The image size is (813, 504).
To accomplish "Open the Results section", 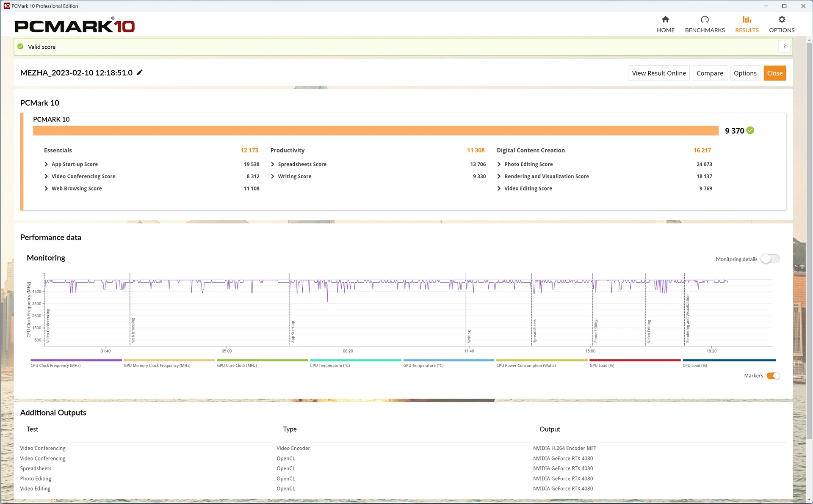I will point(747,24).
